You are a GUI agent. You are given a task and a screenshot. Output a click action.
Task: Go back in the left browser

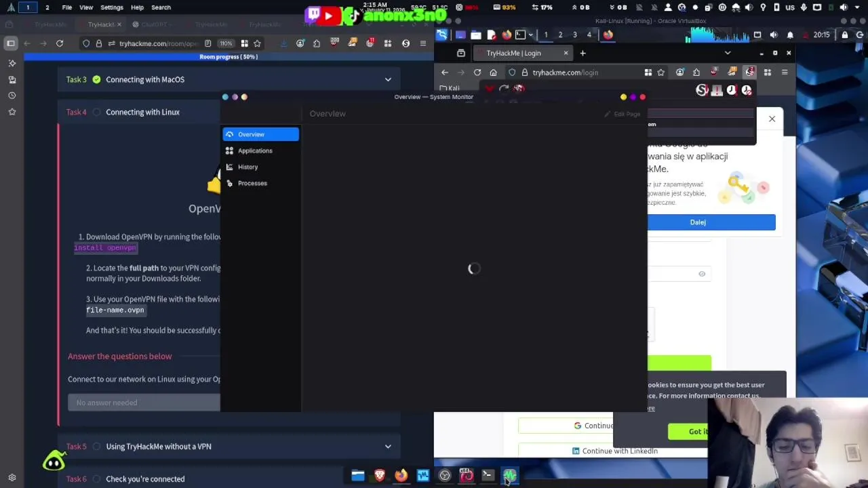(x=27, y=43)
